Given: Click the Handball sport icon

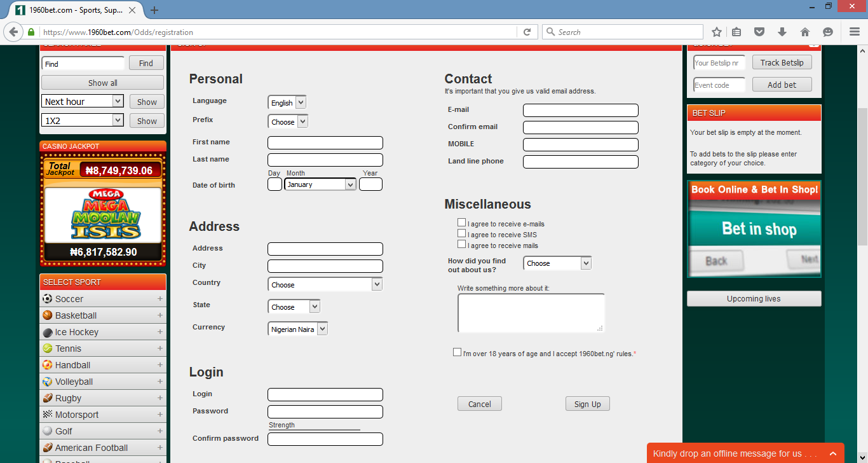Looking at the screenshot, I should click(x=47, y=365).
